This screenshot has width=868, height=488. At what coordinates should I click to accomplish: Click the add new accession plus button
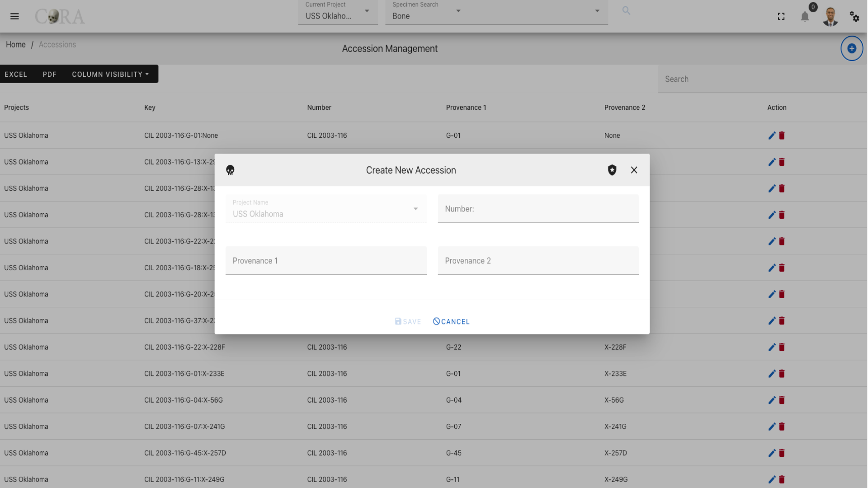(x=852, y=48)
